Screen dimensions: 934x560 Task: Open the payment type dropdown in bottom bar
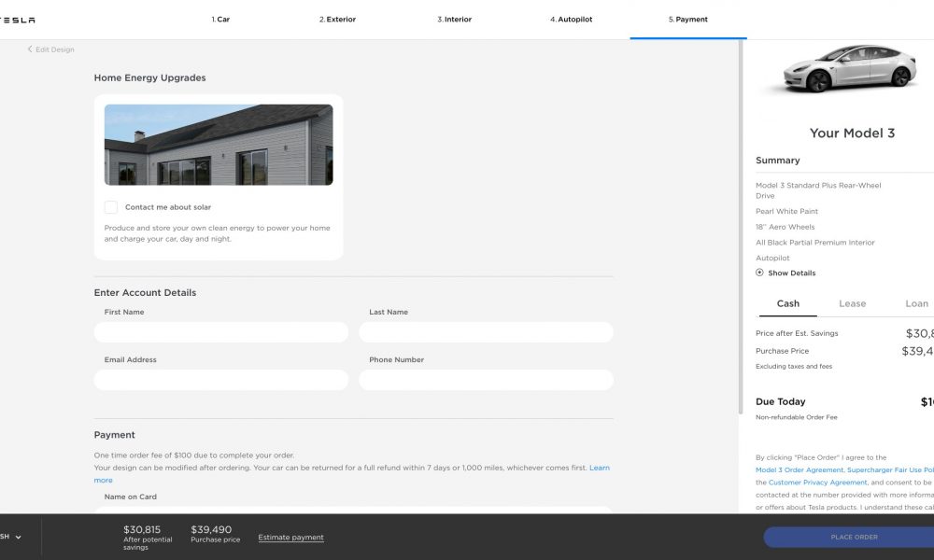tap(11, 536)
